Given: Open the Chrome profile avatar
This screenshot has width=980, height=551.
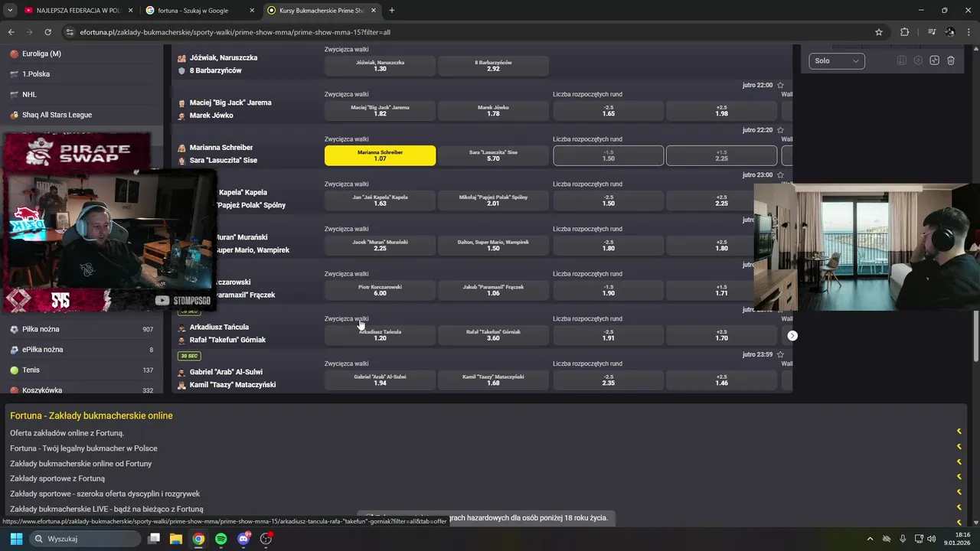Looking at the screenshot, I should (x=950, y=32).
